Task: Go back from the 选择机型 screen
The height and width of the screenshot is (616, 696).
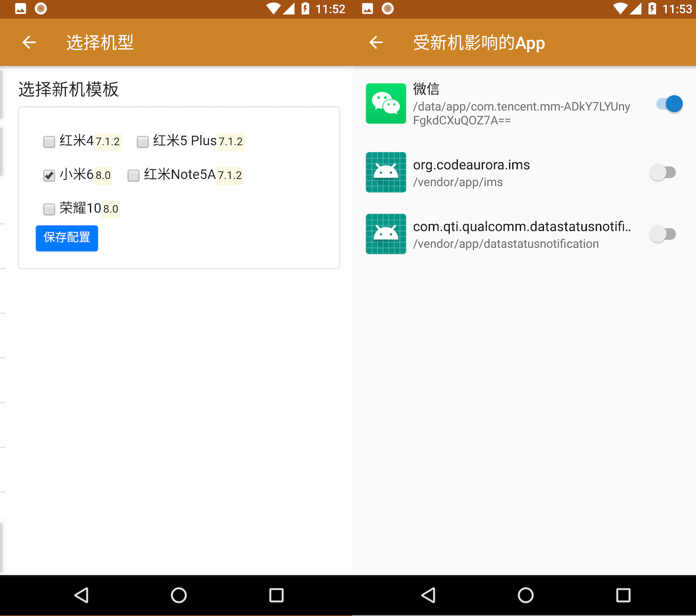Action: click(x=29, y=42)
